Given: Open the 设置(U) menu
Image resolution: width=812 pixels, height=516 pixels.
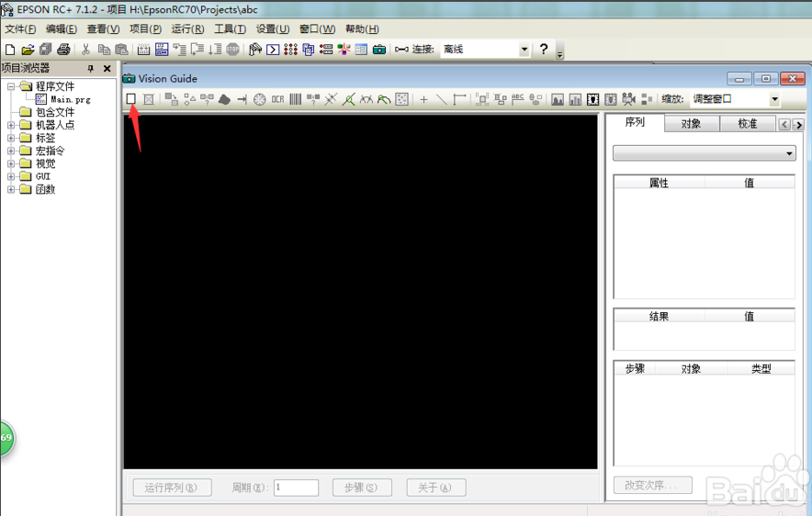Looking at the screenshot, I should (273, 29).
